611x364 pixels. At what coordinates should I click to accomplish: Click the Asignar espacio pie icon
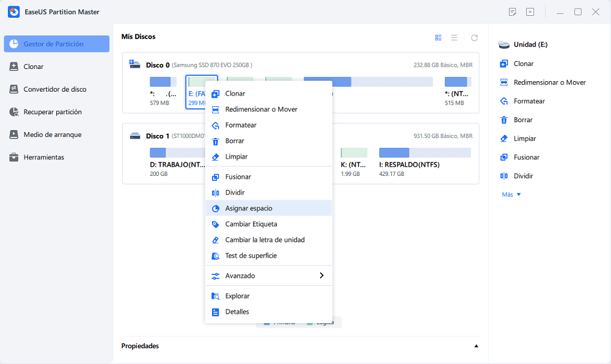coord(216,209)
